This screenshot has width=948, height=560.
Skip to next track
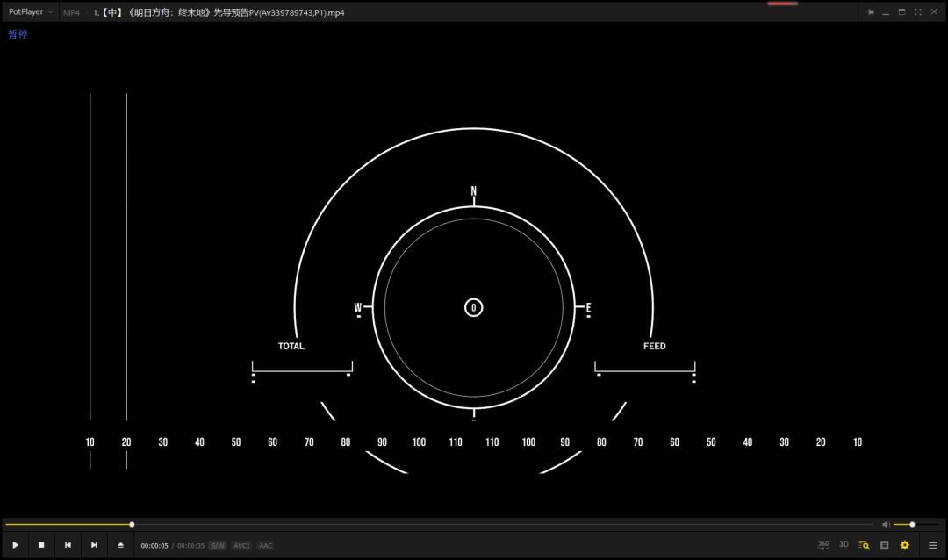(94, 545)
